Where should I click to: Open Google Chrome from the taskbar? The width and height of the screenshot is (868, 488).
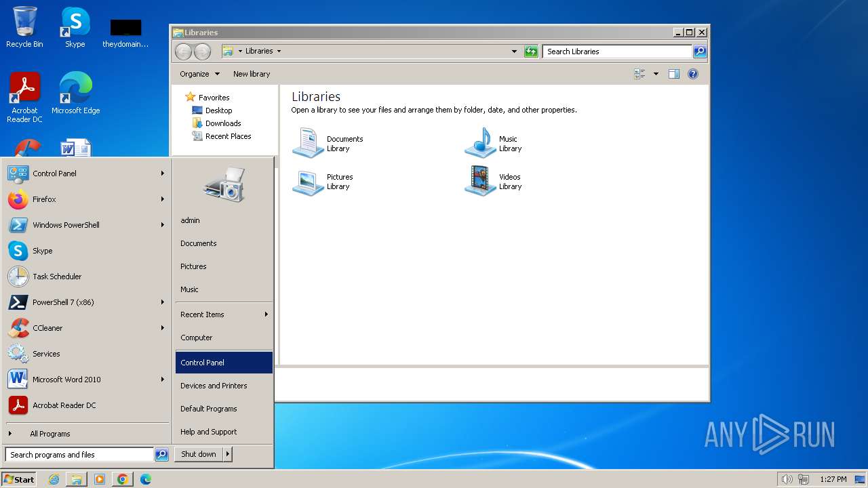tap(122, 479)
